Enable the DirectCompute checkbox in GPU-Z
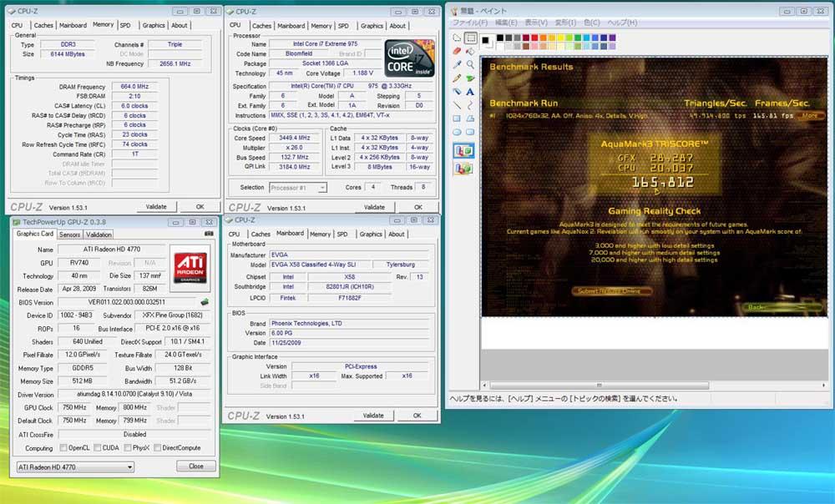835x504 pixels. click(158, 448)
